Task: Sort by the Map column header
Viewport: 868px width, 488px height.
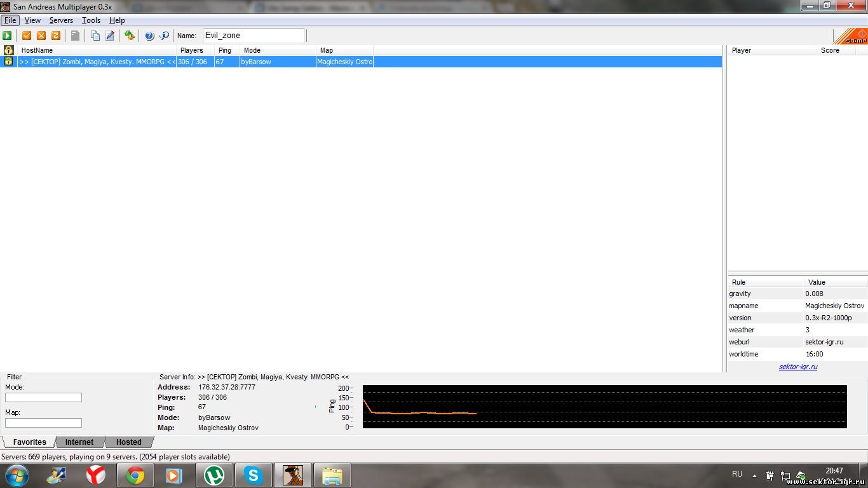Action: [345, 50]
